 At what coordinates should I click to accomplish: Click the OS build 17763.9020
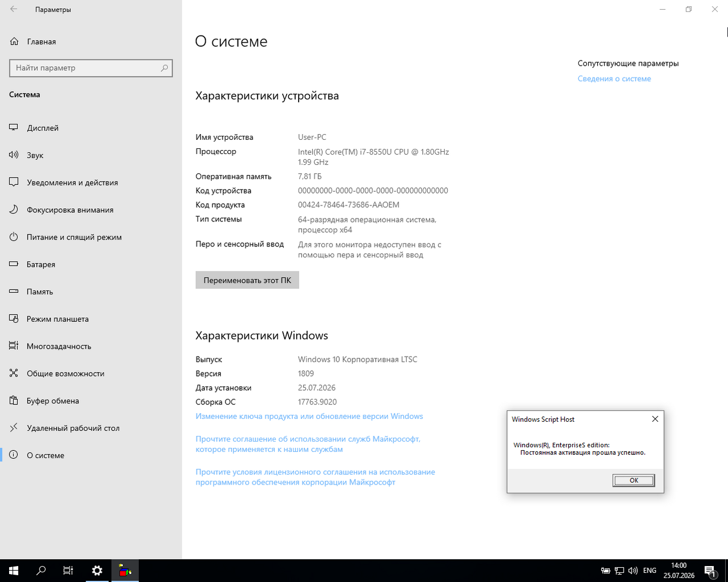click(317, 402)
